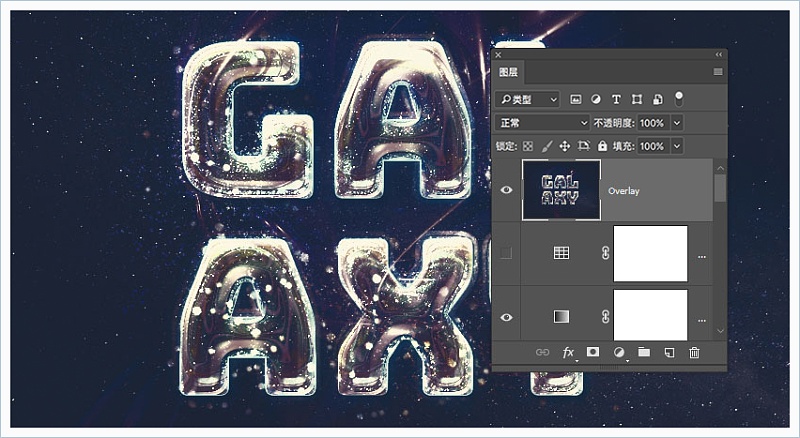Open the Layers panel flyout menu
The image size is (800, 438).
pos(717,72)
